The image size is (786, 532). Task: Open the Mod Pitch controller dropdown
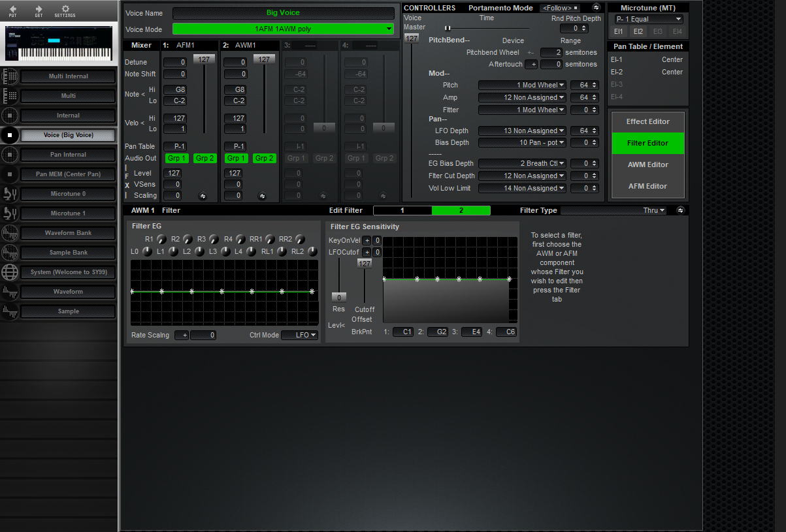coord(522,86)
